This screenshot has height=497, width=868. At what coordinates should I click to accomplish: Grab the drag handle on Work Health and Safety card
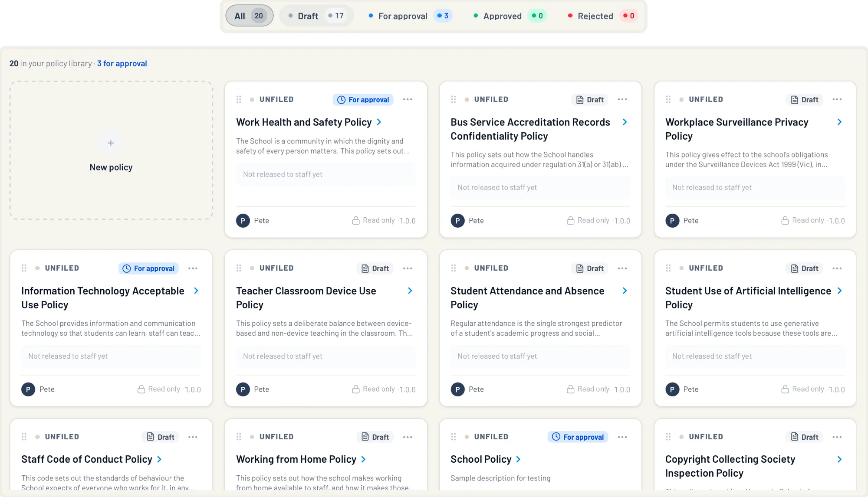(x=239, y=99)
